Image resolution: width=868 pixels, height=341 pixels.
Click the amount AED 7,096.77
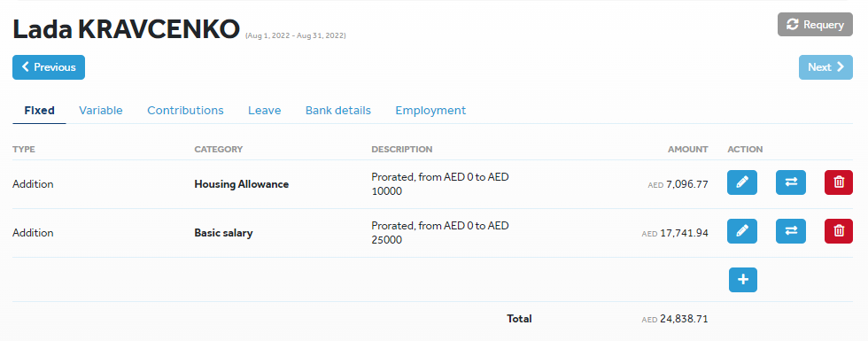point(678,184)
